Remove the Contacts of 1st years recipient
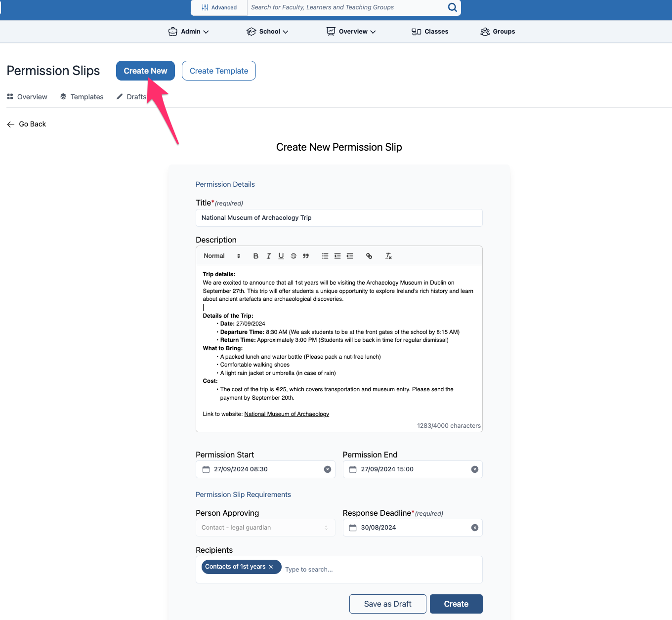The image size is (672, 620). click(271, 567)
